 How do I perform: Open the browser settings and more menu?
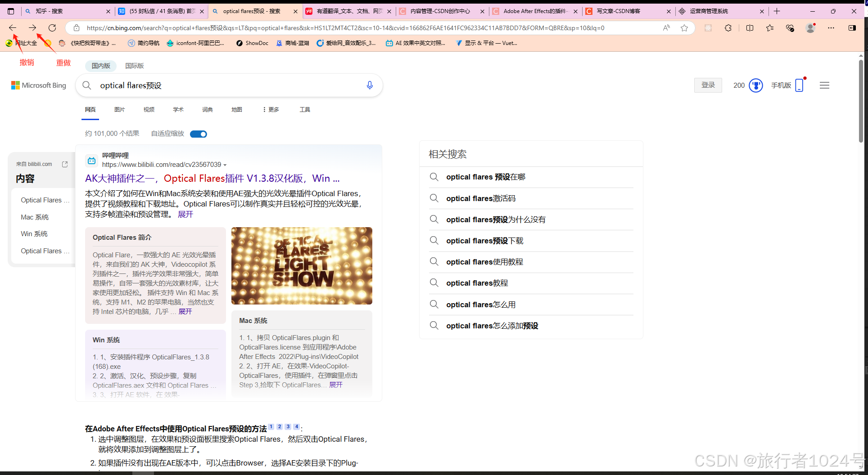tap(831, 28)
